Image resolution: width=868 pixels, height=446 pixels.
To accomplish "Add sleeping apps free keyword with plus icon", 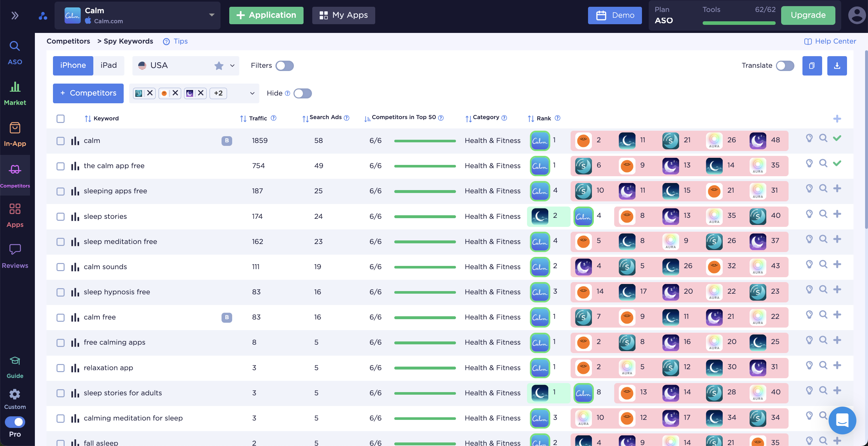I will click(x=837, y=189).
